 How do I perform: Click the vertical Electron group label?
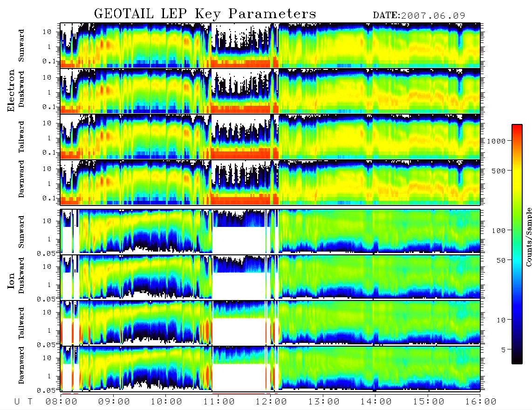coord(11,91)
